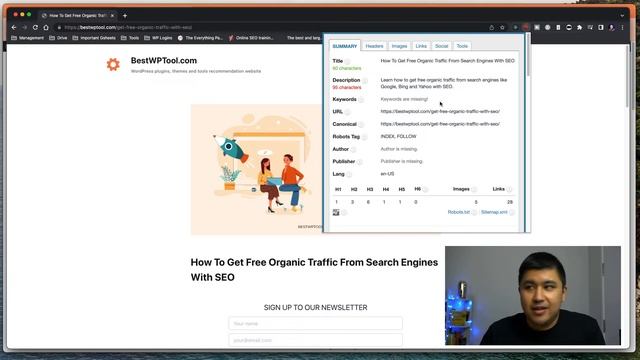This screenshot has width=640, height=360.
Task: Click the BestWPTool.com site title
Action: click(164, 60)
